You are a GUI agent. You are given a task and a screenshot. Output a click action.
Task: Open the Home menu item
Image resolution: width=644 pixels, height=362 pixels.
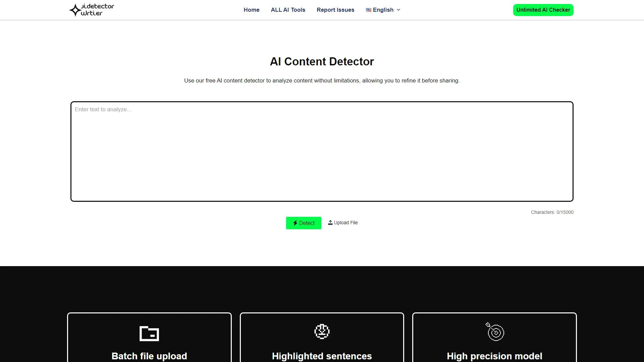[252, 10]
